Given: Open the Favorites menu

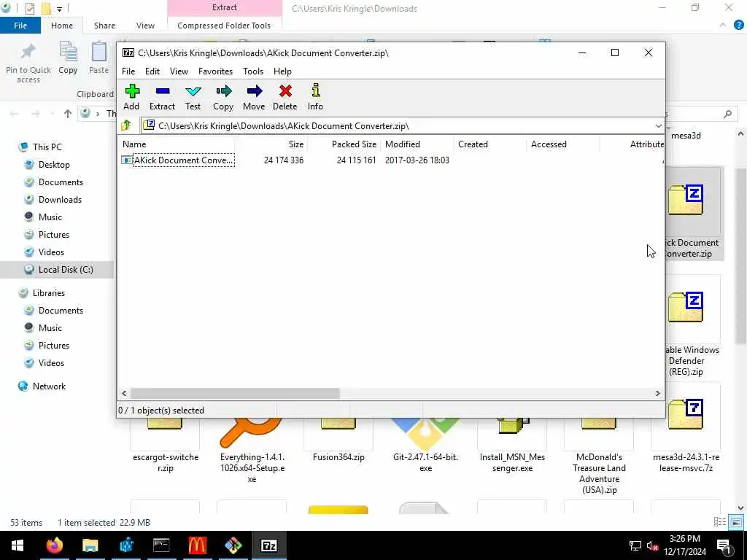Looking at the screenshot, I should (215, 71).
